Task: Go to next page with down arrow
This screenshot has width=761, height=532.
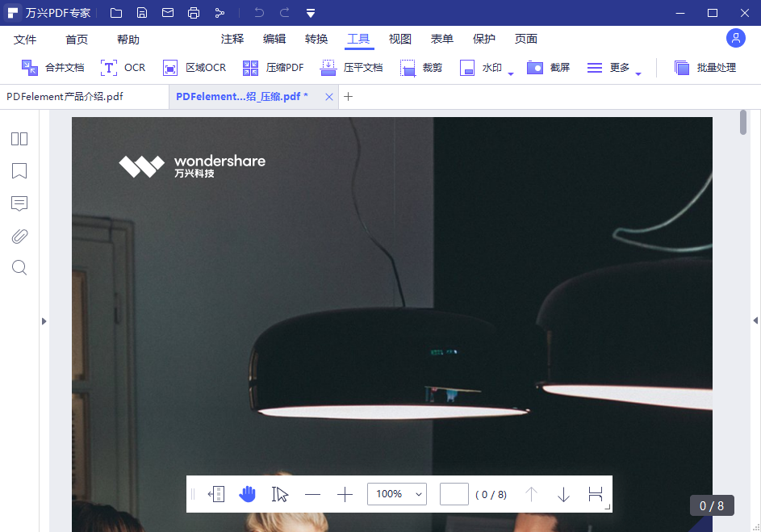Action: 563,493
